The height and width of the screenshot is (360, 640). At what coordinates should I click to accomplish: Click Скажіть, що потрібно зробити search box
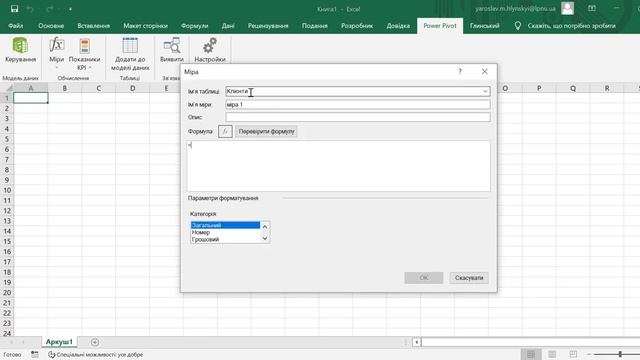tap(571, 26)
